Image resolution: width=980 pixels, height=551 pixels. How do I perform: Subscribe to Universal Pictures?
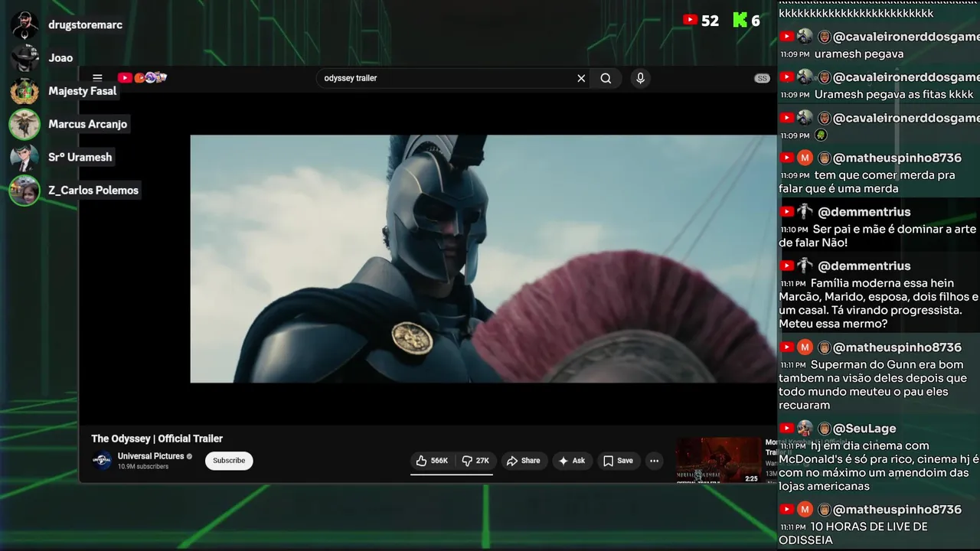coord(229,461)
